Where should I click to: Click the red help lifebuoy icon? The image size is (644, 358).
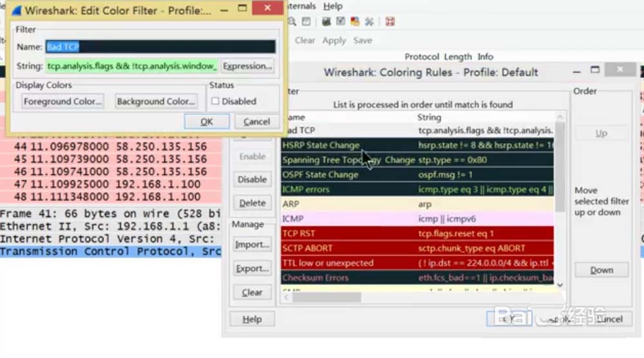(390, 22)
